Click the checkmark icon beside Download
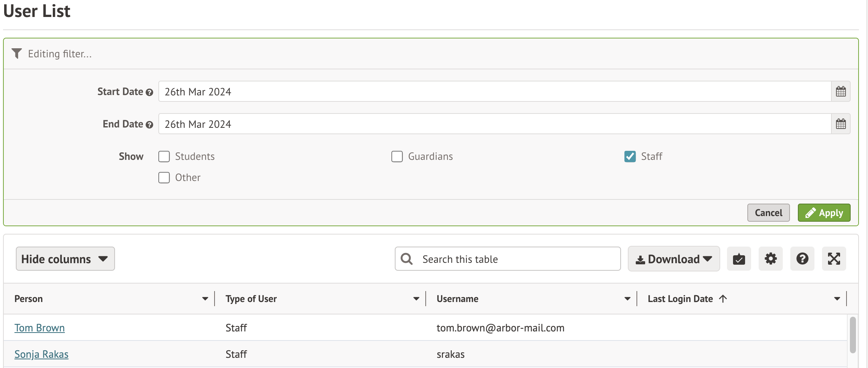868x368 pixels. [x=739, y=259]
